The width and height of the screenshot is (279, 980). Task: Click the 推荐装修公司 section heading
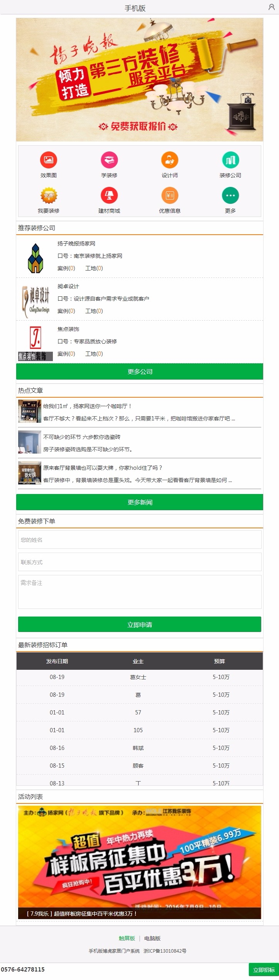point(37,228)
